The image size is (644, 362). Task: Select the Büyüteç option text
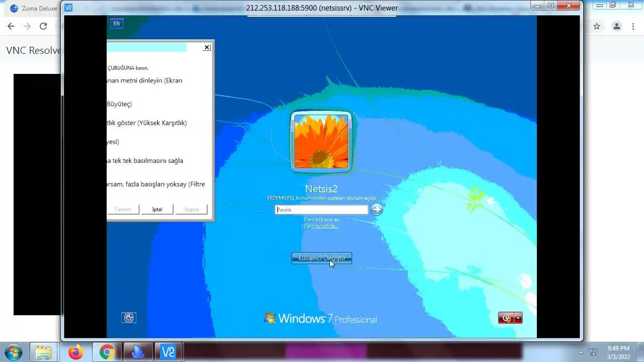point(119,104)
